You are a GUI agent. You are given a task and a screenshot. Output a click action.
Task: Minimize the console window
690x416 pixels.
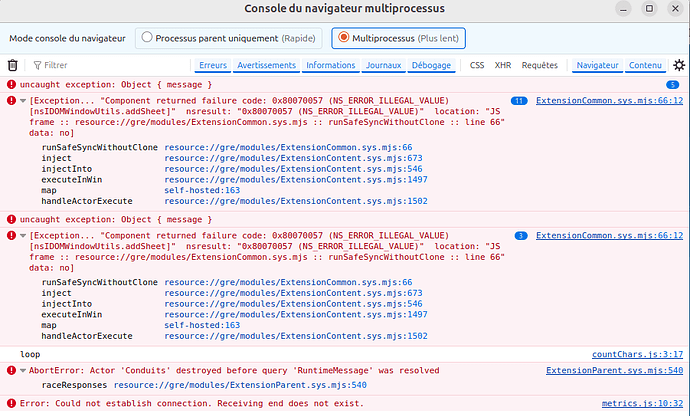pyautogui.click(x=623, y=8)
